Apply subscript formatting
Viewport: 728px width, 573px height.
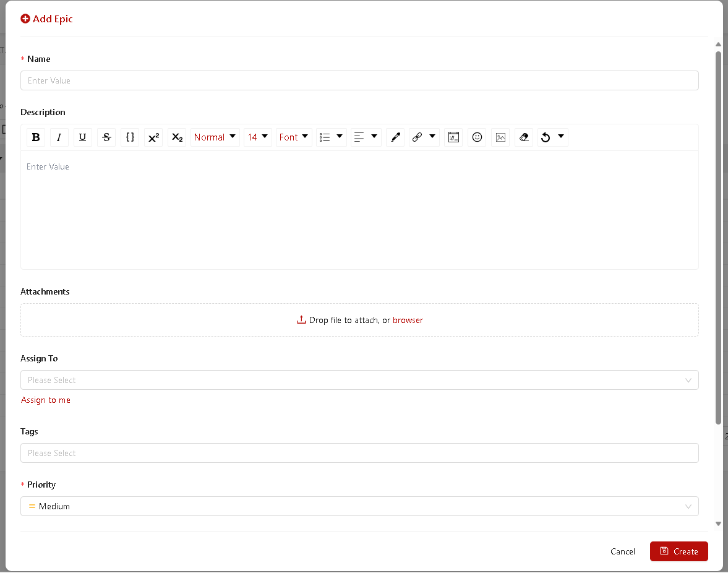pos(178,137)
